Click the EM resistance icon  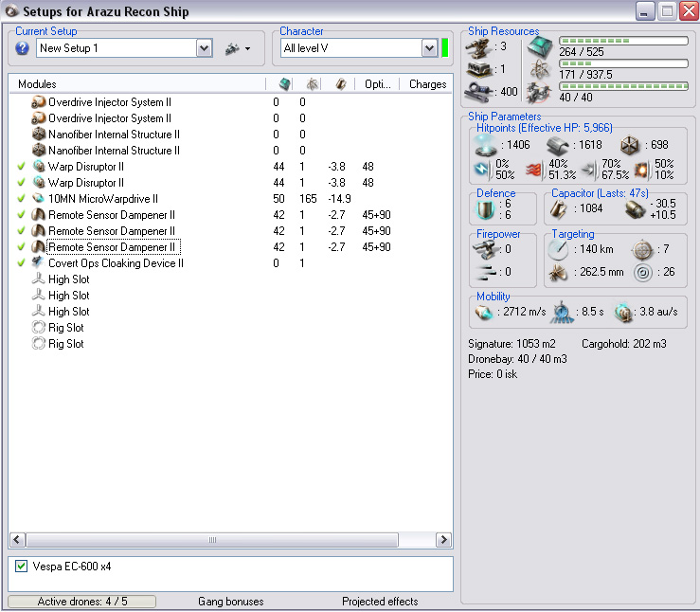pyautogui.click(x=482, y=170)
